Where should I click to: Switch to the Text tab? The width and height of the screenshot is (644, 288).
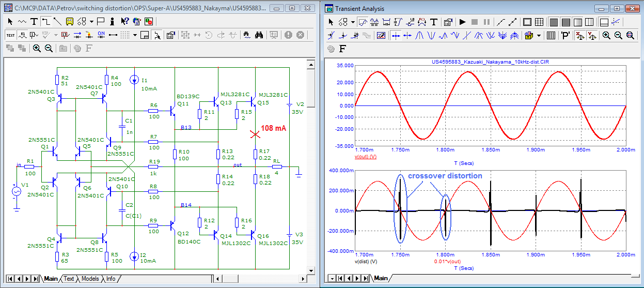tap(69, 278)
